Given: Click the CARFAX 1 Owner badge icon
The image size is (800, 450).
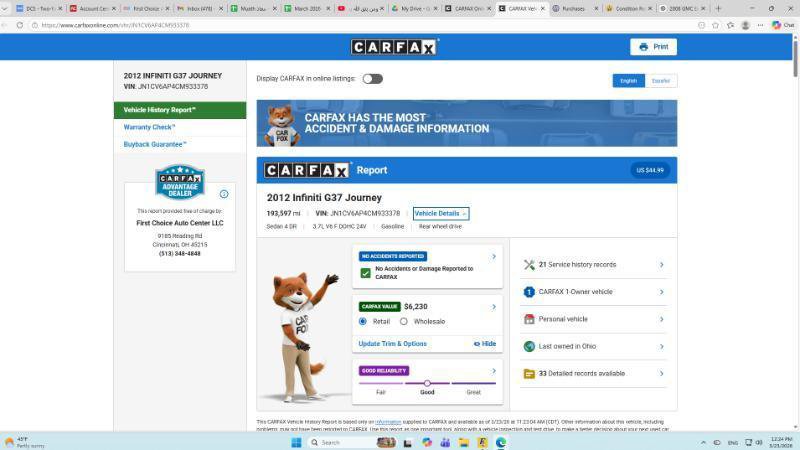Looking at the screenshot, I should pyautogui.click(x=529, y=292).
